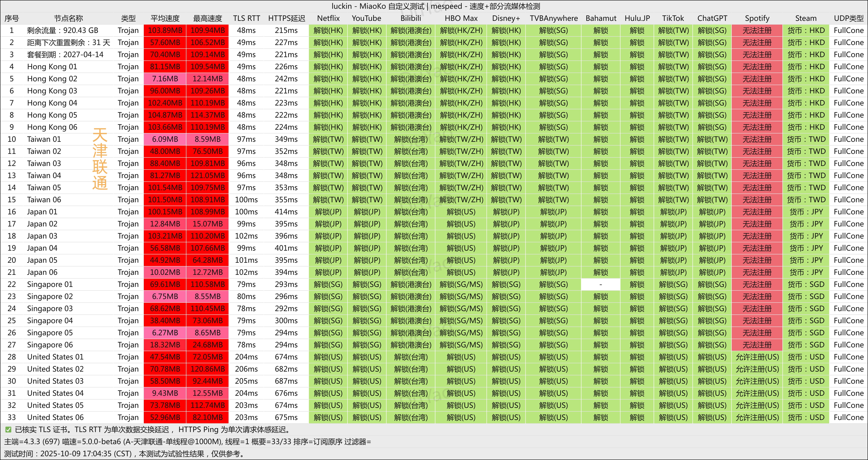
Task: Click the 允许注册(US) cell for United States 01
Action: pos(757,357)
